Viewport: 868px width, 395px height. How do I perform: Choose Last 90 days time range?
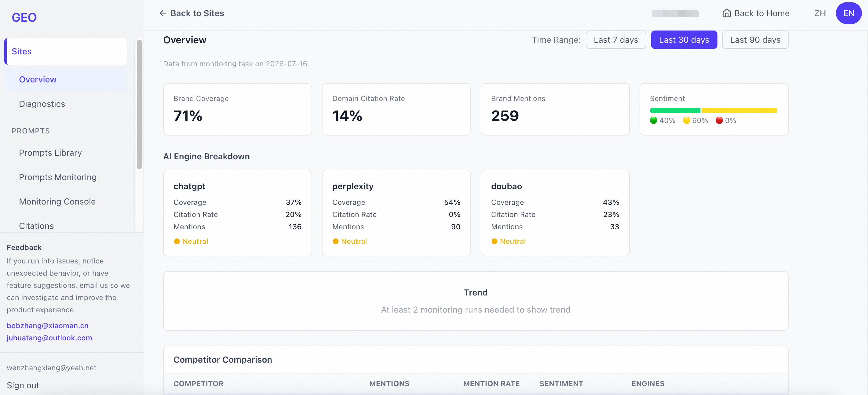[x=755, y=40]
